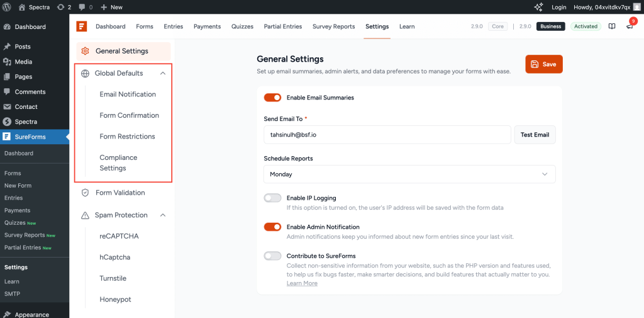
Task: Switch to the Survey Reports tab
Action: pyautogui.click(x=333, y=26)
